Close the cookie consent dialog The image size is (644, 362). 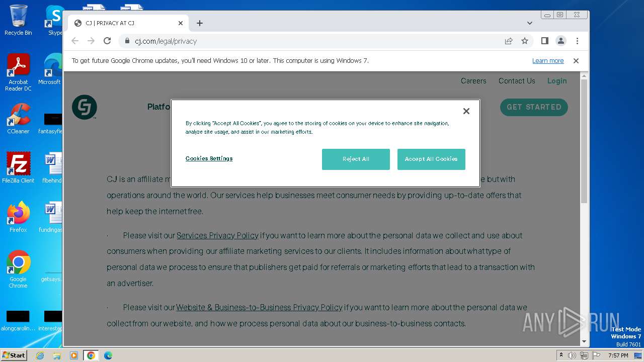click(x=466, y=111)
